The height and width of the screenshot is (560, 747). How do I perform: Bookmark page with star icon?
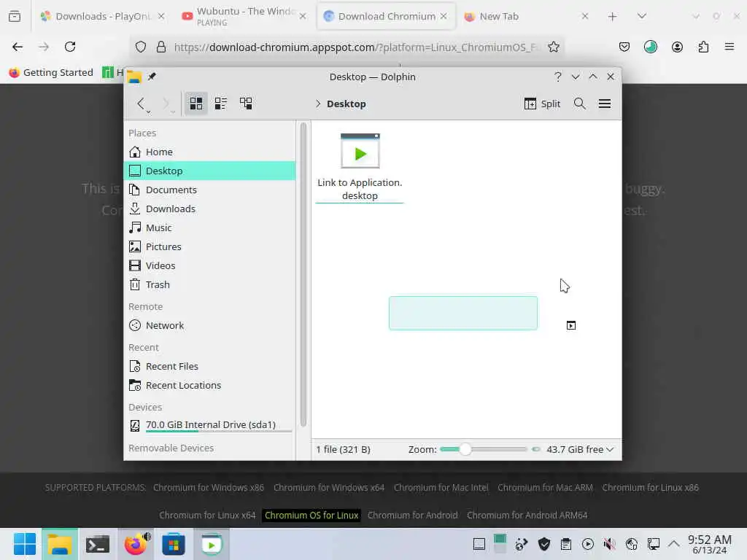(x=553, y=47)
